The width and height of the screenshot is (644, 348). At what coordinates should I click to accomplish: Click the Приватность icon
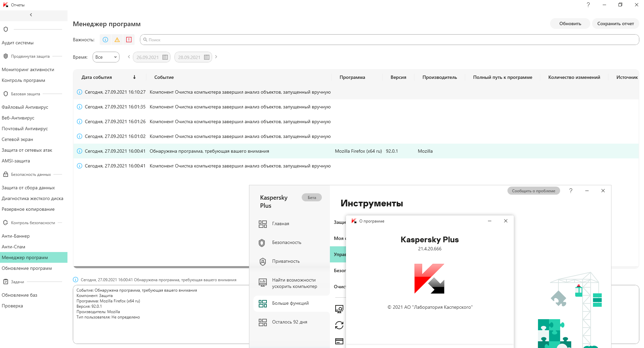[x=263, y=262]
